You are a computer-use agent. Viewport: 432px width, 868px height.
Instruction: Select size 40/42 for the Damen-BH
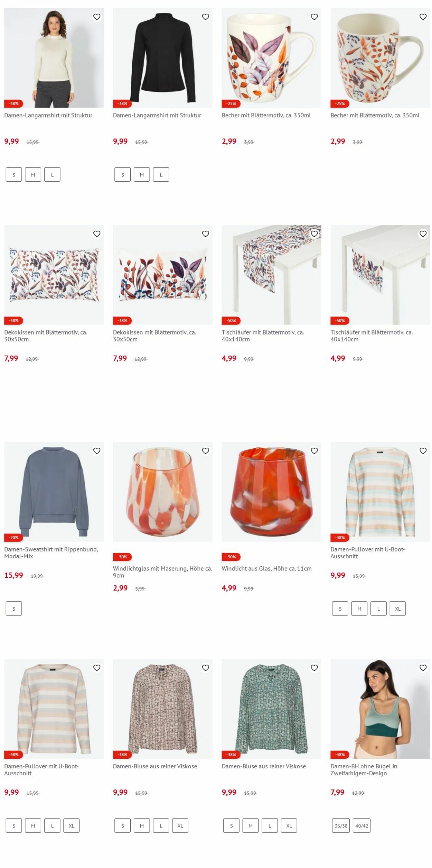tap(361, 825)
